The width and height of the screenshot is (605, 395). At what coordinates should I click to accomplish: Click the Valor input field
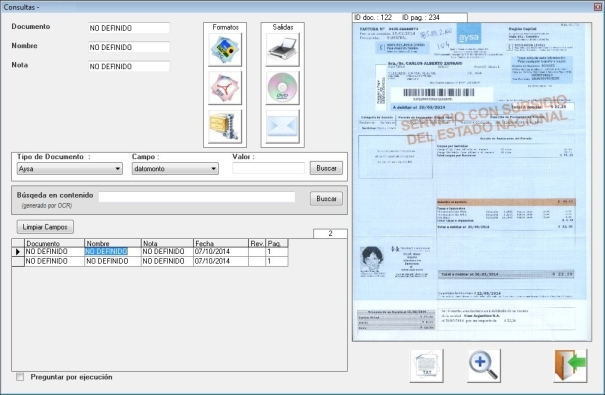coord(268,168)
